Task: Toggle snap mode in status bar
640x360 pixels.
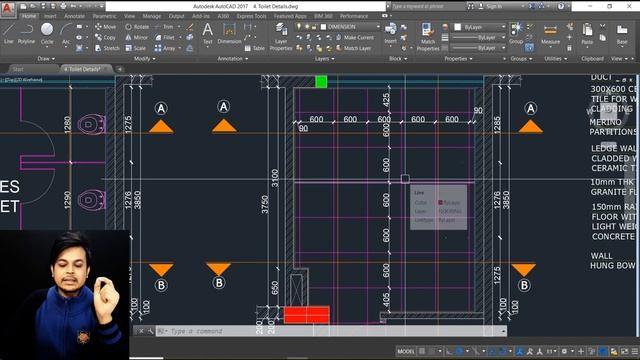Action: (x=432, y=351)
